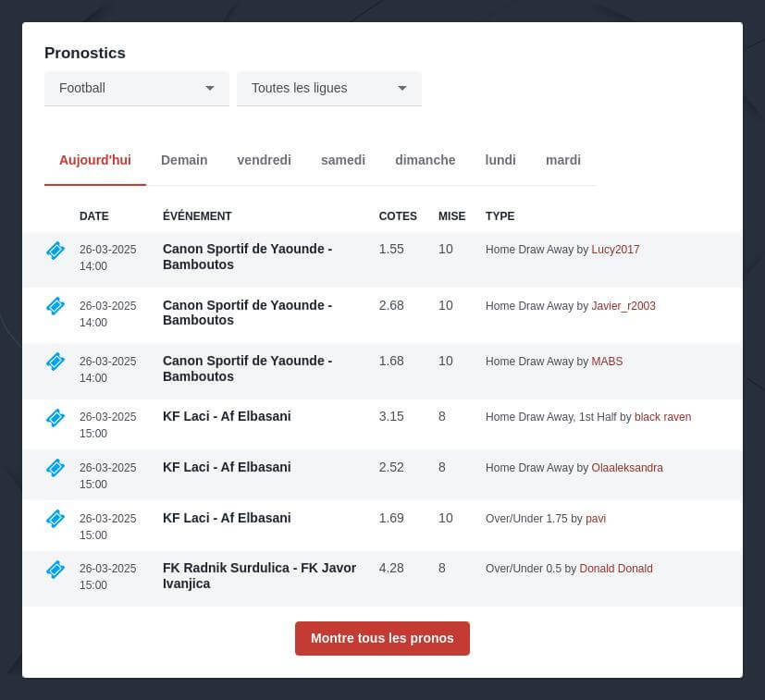Click the Pronostics heading
This screenshot has width=765, height=700.
point(85,53)
